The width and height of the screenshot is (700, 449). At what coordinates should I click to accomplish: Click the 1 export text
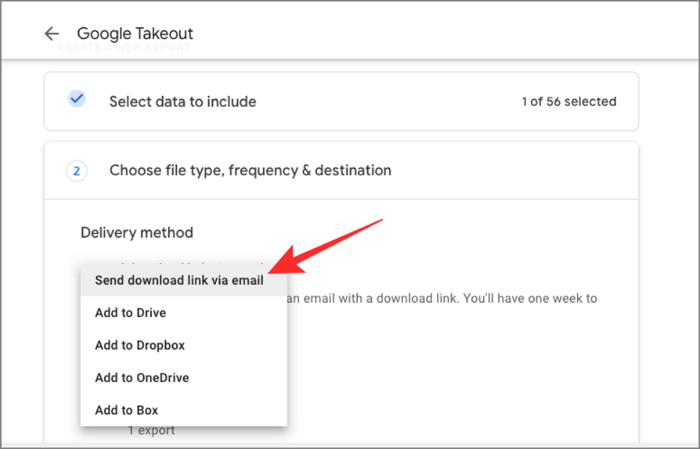[x=151, y=430]
